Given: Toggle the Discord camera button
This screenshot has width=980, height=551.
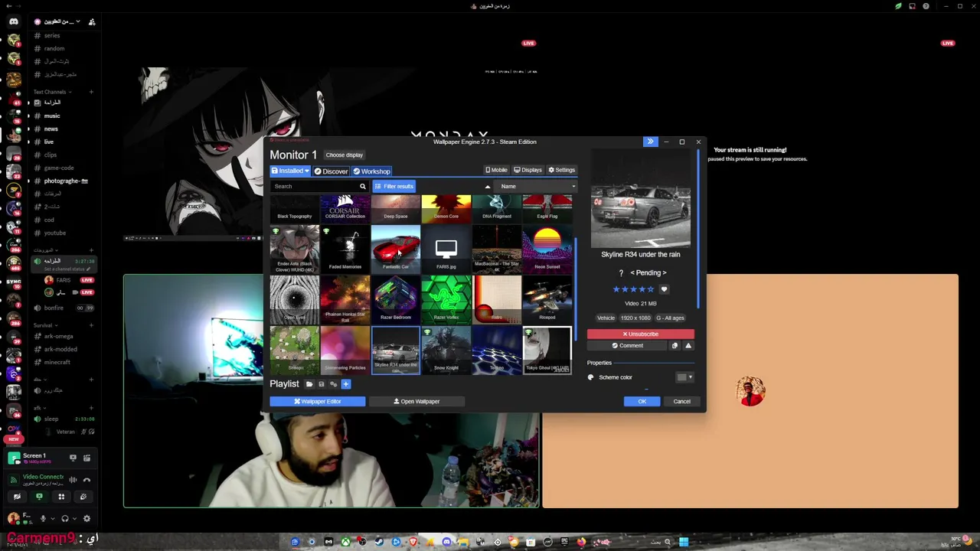Looking at the screenshot, I should click(17, 497).
